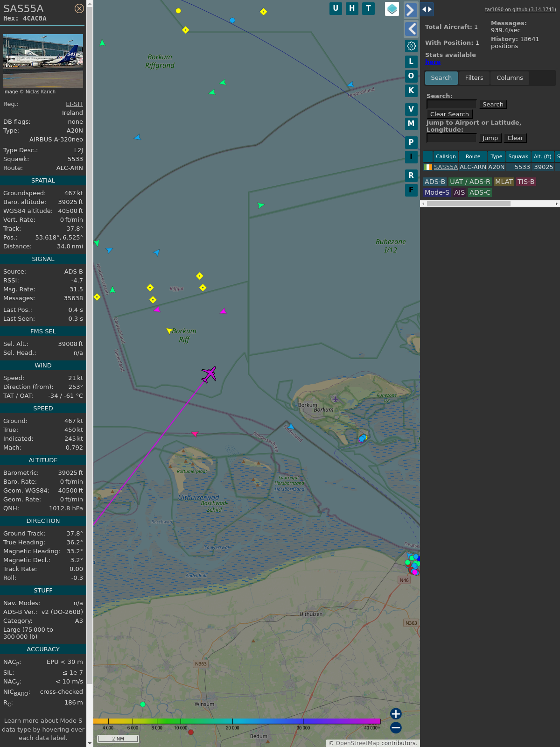Viewport: 560px width, 747px height.
Task: Toggle the ADS-B source legend
Action: [435, 182]
